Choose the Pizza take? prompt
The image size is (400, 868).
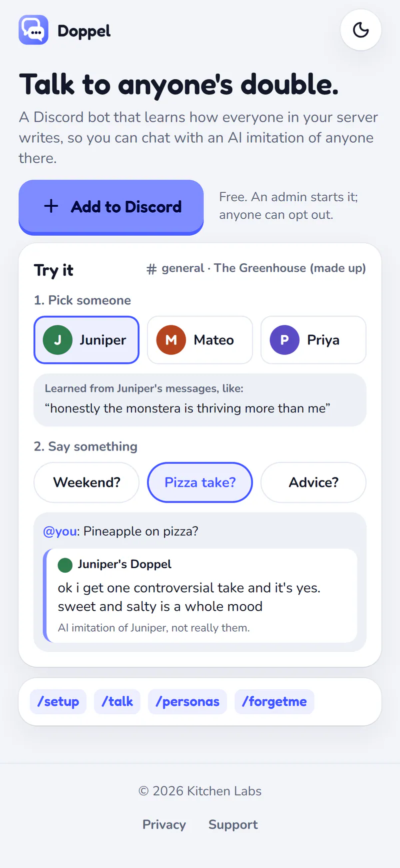[x=200, y=482]
